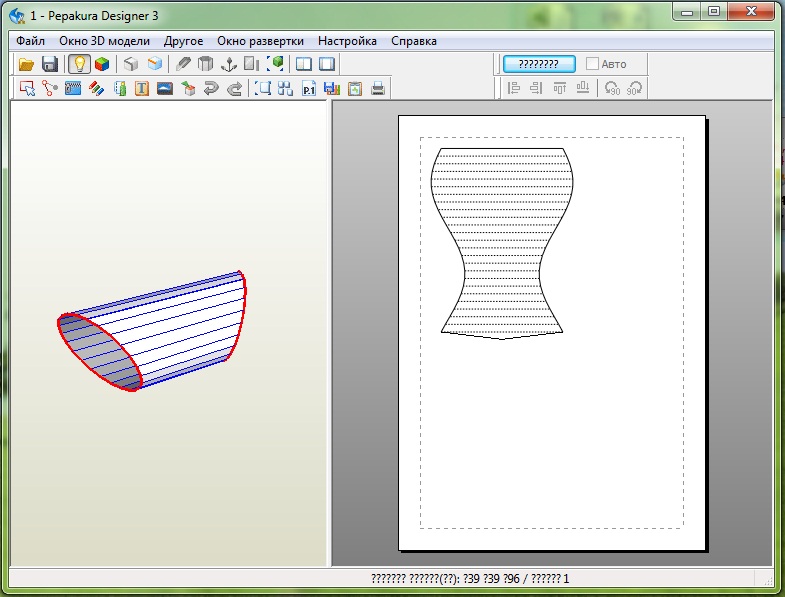The width and height of the screenshot is (785, 597).
Task: Click the align bottom icon
Action: [x=583, y=88]
